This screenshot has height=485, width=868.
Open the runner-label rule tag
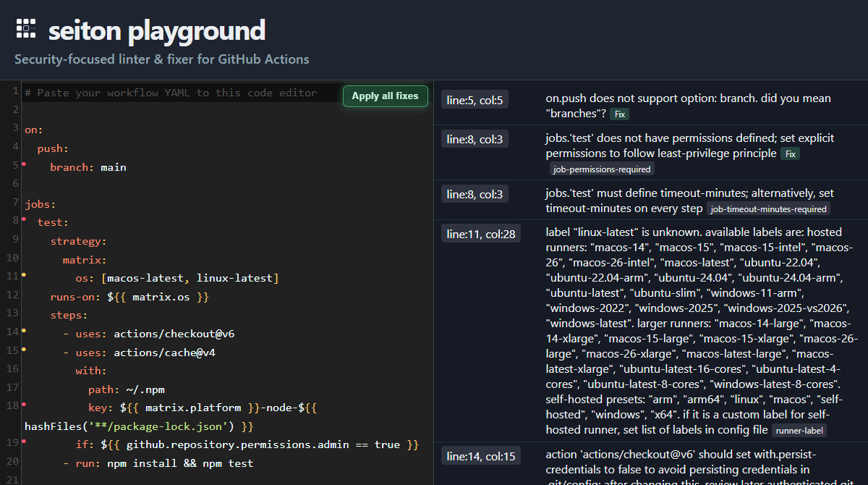(x=799, y=431)
